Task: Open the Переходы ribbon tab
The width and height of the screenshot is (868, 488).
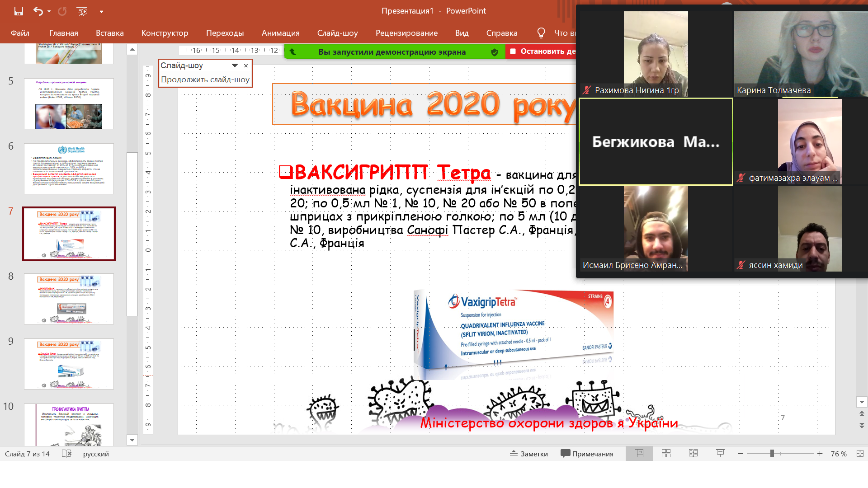Action: [x=225, y=33]
